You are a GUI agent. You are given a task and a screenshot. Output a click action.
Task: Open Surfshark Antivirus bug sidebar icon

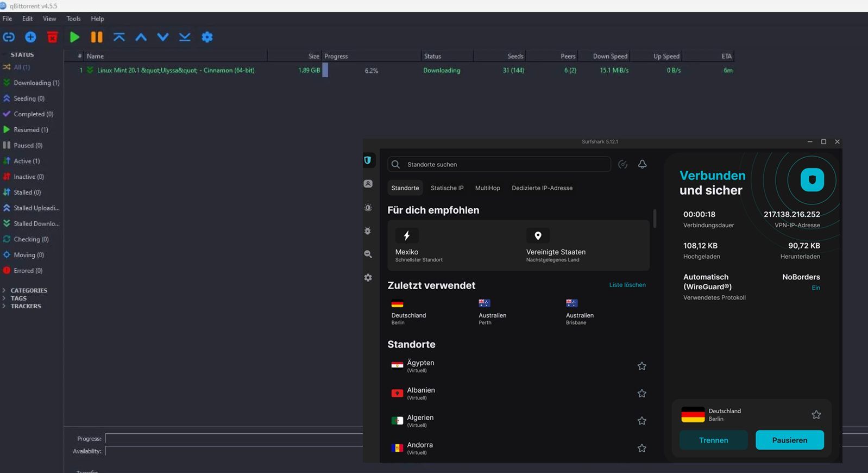[368, 231]
